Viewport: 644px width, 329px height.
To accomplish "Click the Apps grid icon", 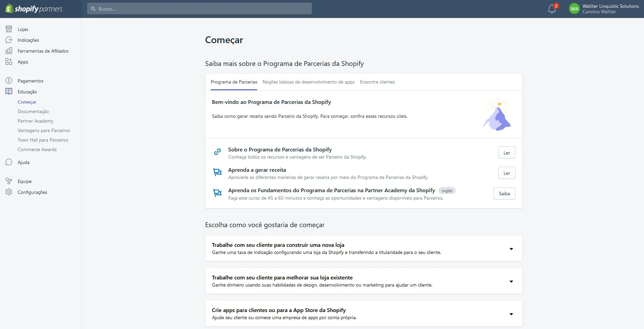I will tap(9, 61).
